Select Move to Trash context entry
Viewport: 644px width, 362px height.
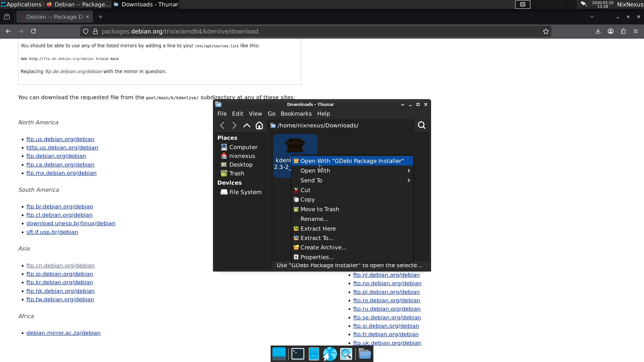352,209
